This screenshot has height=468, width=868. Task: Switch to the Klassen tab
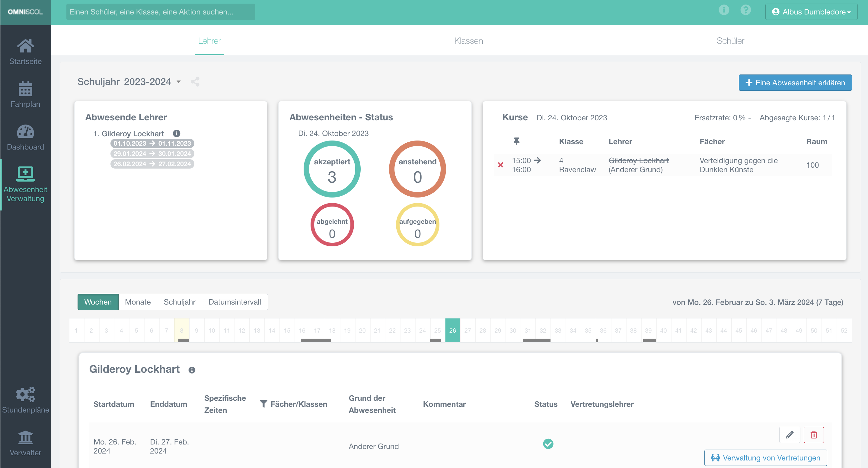(468, 41)
